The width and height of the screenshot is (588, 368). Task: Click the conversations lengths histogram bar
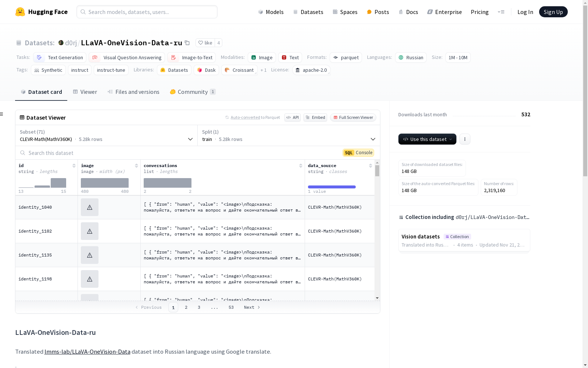coord(168,183)
